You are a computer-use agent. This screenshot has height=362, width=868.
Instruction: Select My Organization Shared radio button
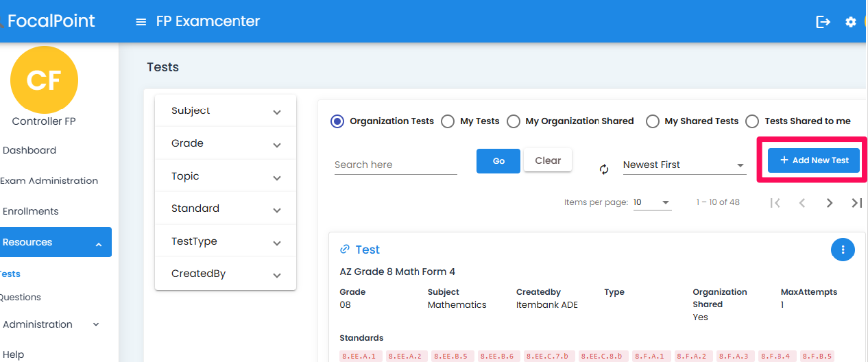tap(514, 121)
